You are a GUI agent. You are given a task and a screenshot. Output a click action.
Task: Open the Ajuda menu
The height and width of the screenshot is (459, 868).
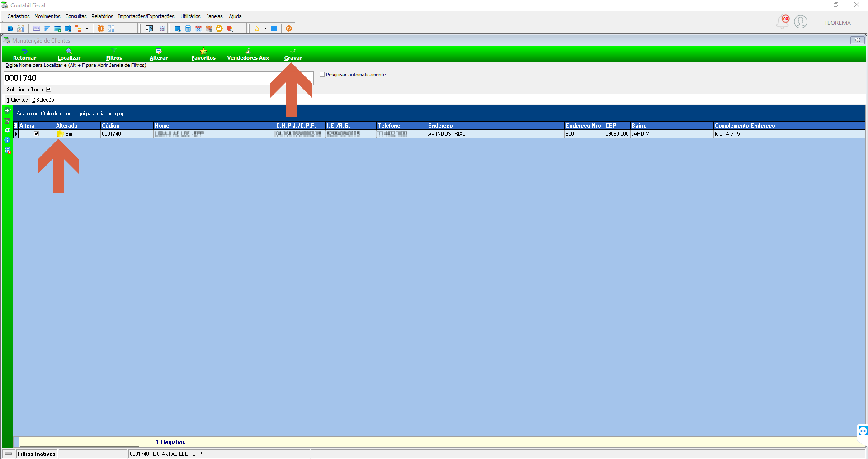point(235,16)
